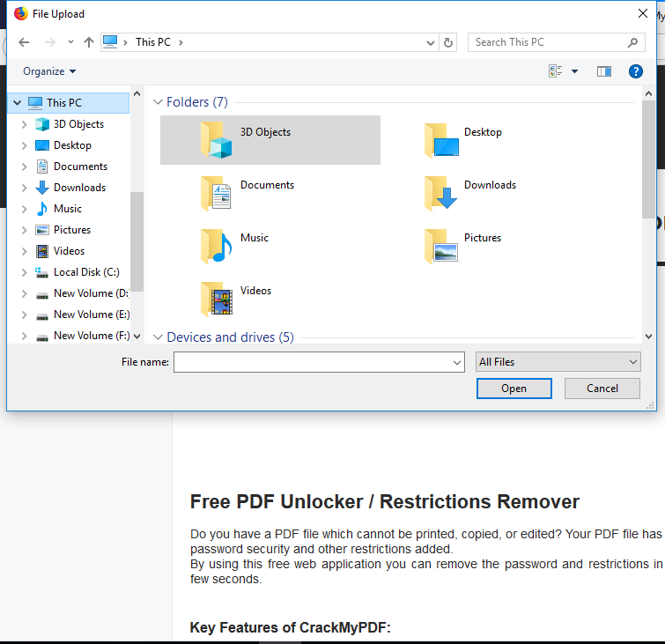Select Pictures in navigation pane

click(x=71, y=230)
